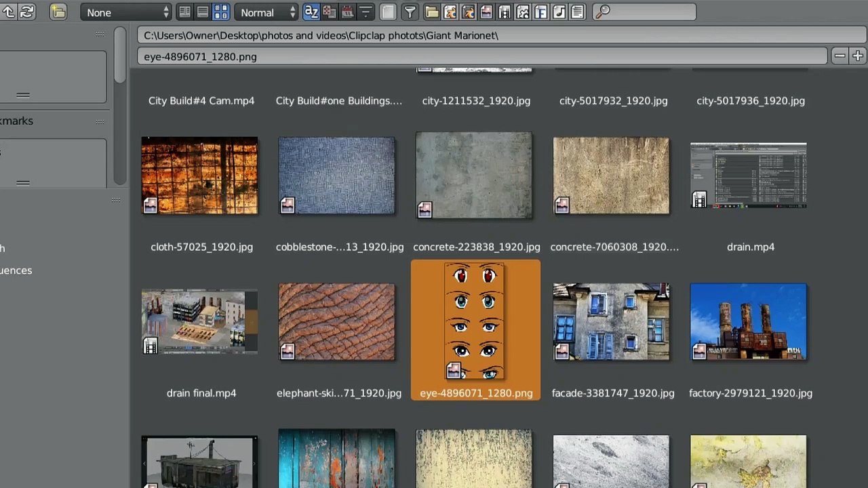Click image type icon on factory thumbnail
Image resolution: width=868 pixels, height=488 pixels.
(x=699, y=351)
